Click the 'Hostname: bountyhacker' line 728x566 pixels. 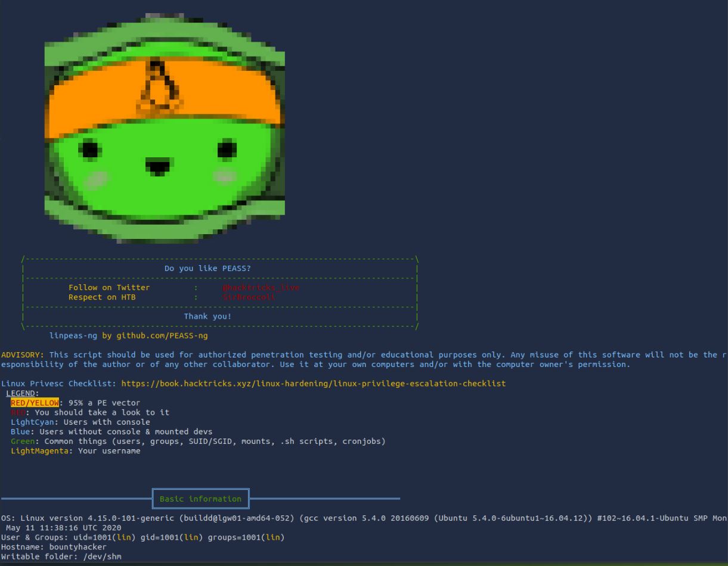(54, 547)
